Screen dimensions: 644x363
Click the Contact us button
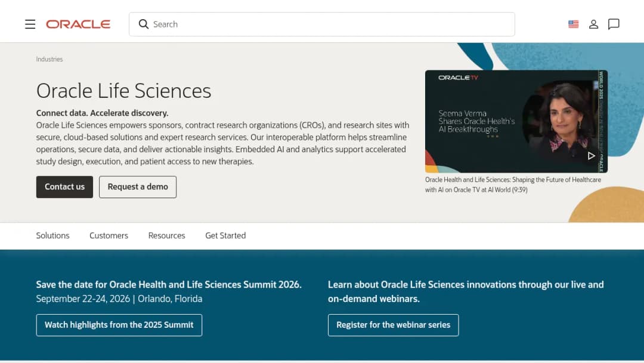click(64, 187)
